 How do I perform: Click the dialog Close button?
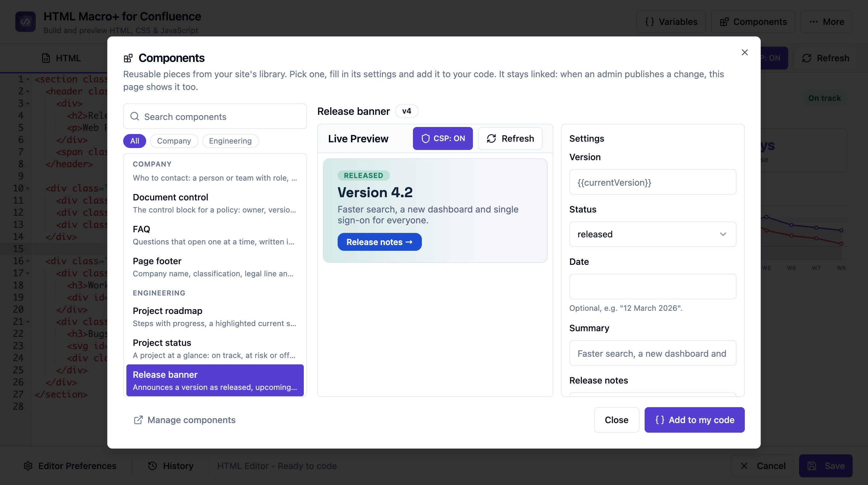[x=616, y=420]
